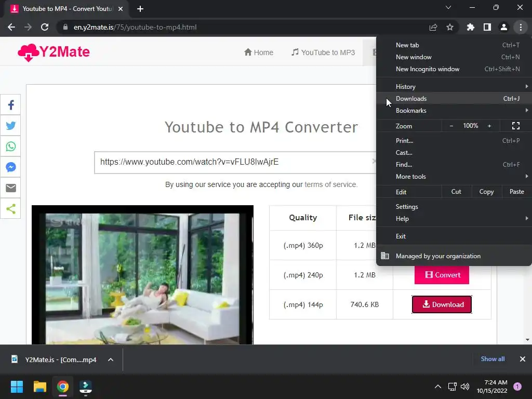Screen dimensions: 532x399
Task: Open Settings from the Chrome menu
Action: tap(454, 207)
